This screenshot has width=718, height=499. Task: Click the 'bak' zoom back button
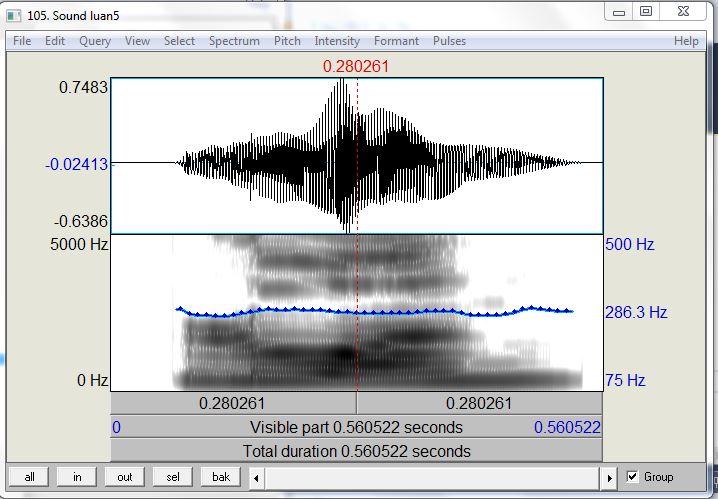(x=221, y=477)
